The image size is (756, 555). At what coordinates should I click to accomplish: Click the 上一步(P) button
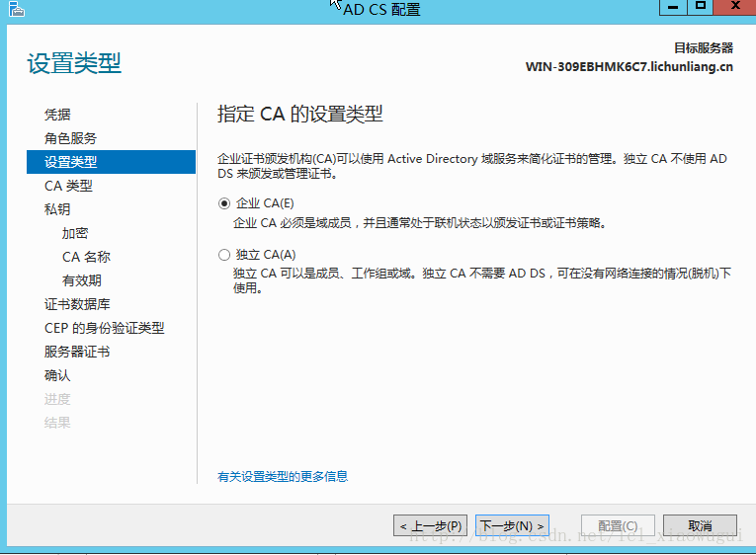coord(431,525)
